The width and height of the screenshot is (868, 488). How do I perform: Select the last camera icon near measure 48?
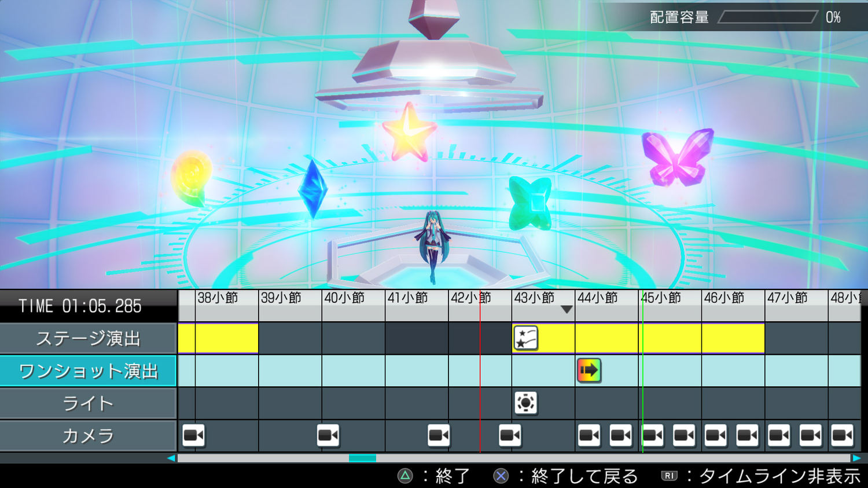coord(842,435)
